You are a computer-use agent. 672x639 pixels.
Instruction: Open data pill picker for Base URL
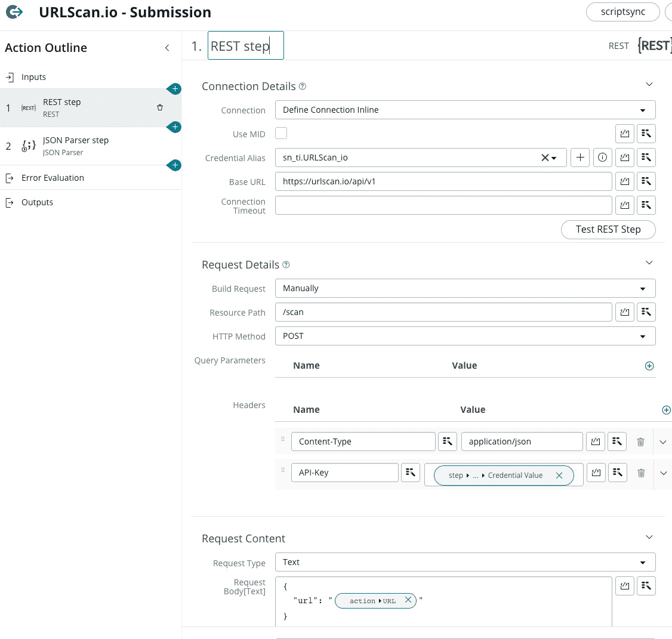pyautogui.click(x=646, y=181)
